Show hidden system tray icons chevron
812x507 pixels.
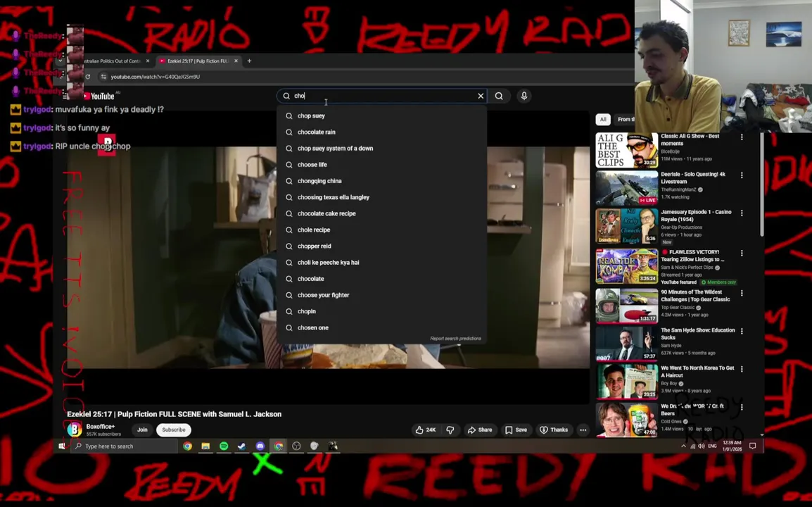683,446
